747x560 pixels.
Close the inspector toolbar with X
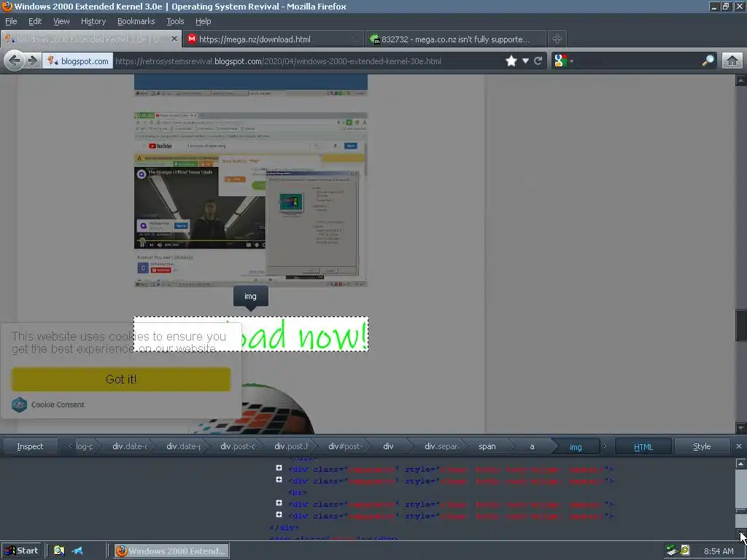click(738, 446)
